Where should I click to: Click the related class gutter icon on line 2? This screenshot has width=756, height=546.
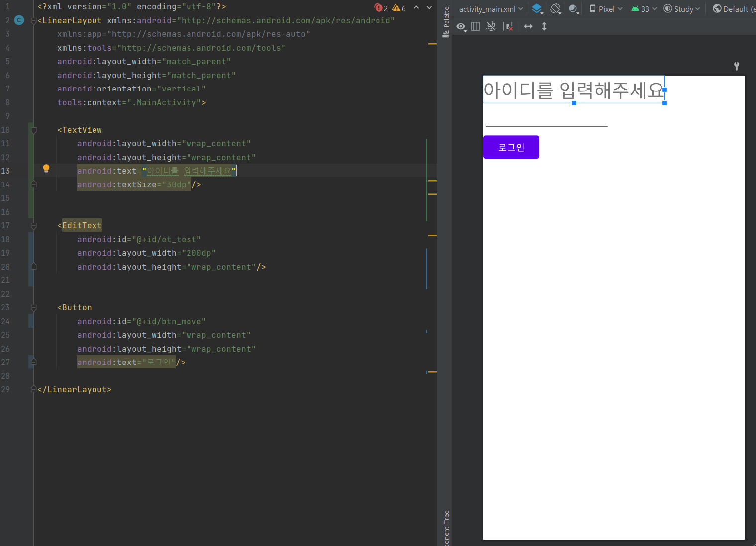(19, 20)
